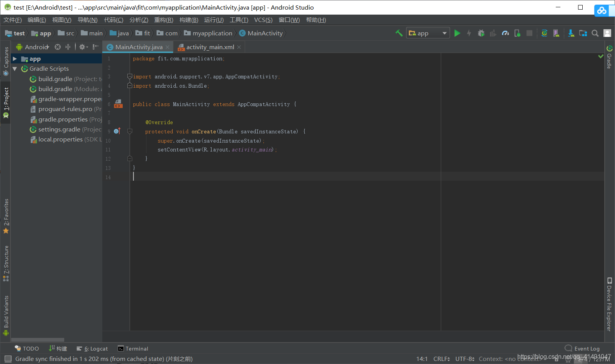Change UTF-8 file encoding setting

click(465, 359)
